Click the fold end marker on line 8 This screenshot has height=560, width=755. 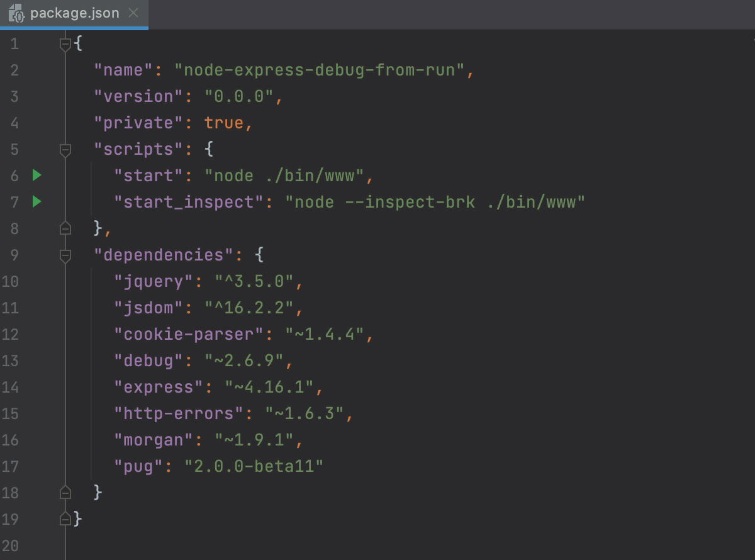[x=65, y=228]
